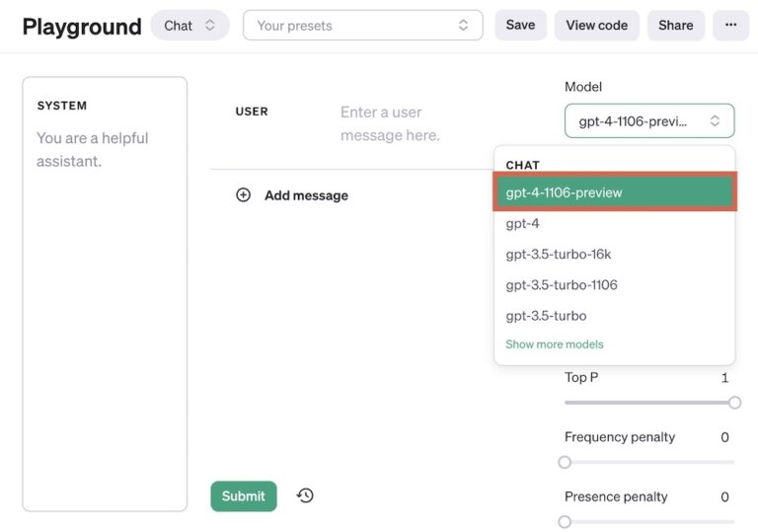
Task: Click the Presence penalty slider handle
Action: pos(565,521)
